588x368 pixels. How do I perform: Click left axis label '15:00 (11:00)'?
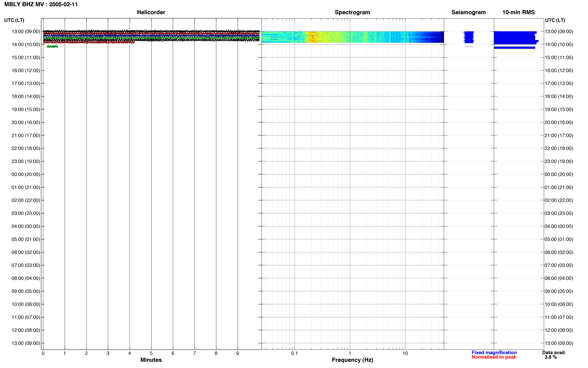pyautogui.click(x=26, y=57)
